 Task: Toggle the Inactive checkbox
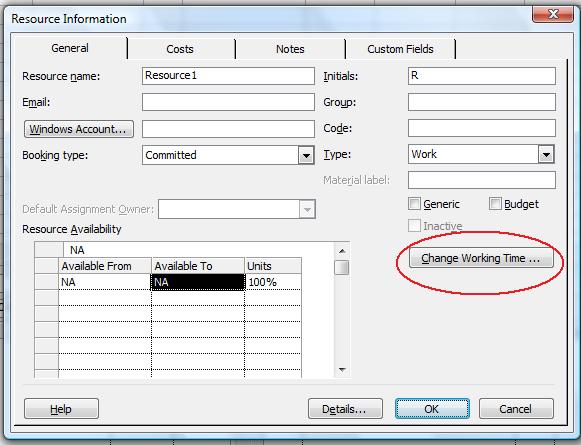414,225
